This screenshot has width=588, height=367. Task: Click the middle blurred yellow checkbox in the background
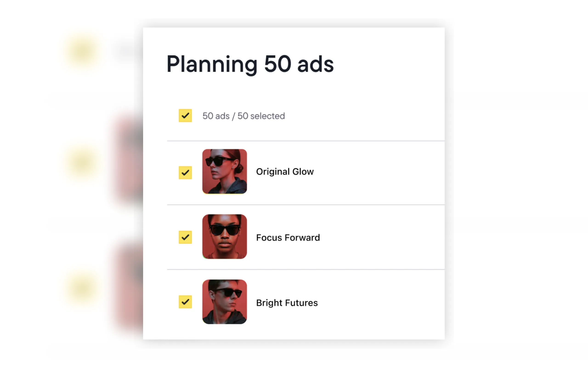tap(82, 162)
